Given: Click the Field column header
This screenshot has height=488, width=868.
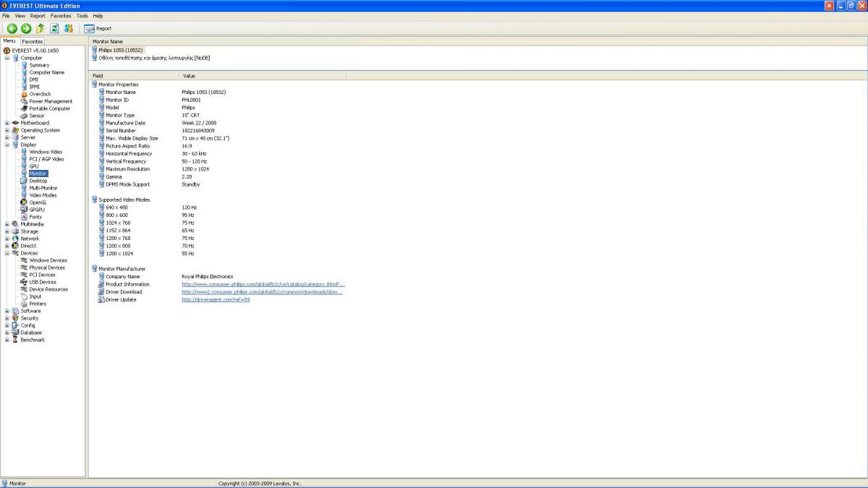Looking at the screenshot, I should [134, 76].
